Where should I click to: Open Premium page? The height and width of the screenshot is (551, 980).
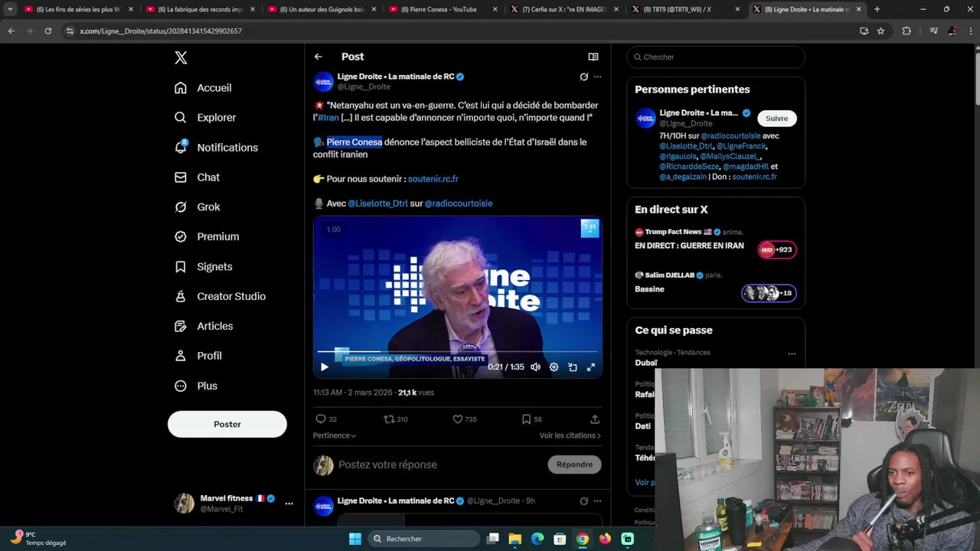pos(207,237)
